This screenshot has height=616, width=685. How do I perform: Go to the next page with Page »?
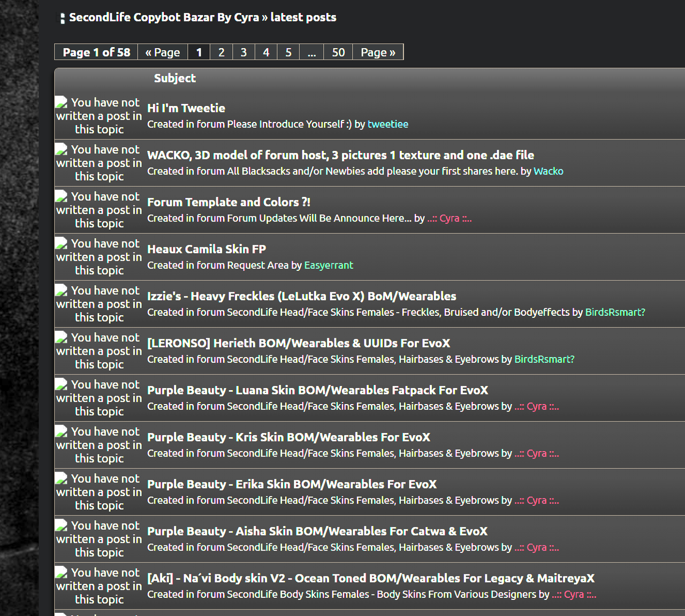pyautogui.click(x=378, y=52)
